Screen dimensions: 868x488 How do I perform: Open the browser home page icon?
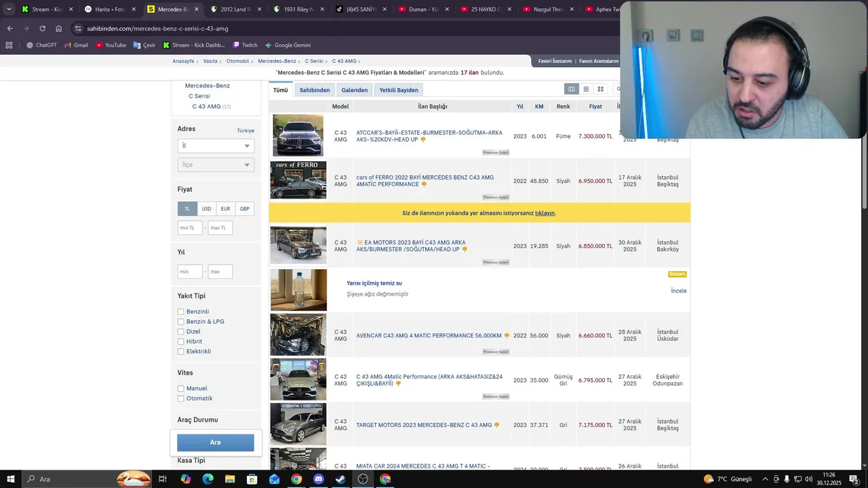(58, 28)
